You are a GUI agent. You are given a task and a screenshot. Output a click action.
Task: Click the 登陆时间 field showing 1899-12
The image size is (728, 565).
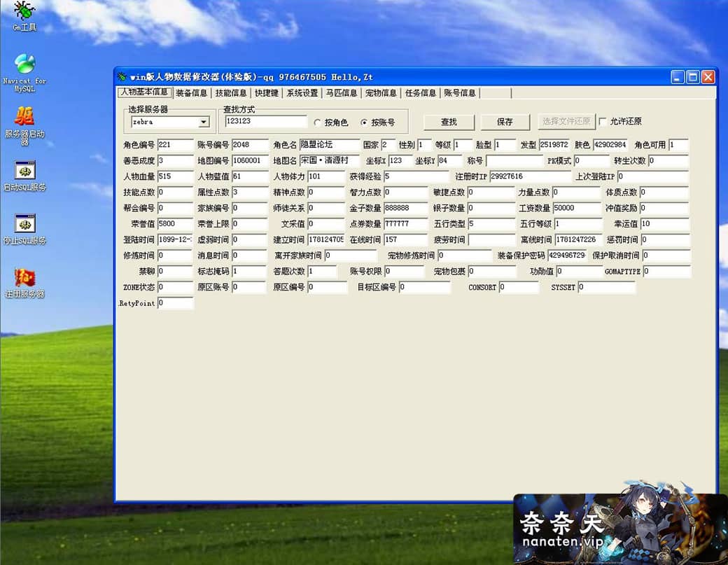tap(175, 239)
